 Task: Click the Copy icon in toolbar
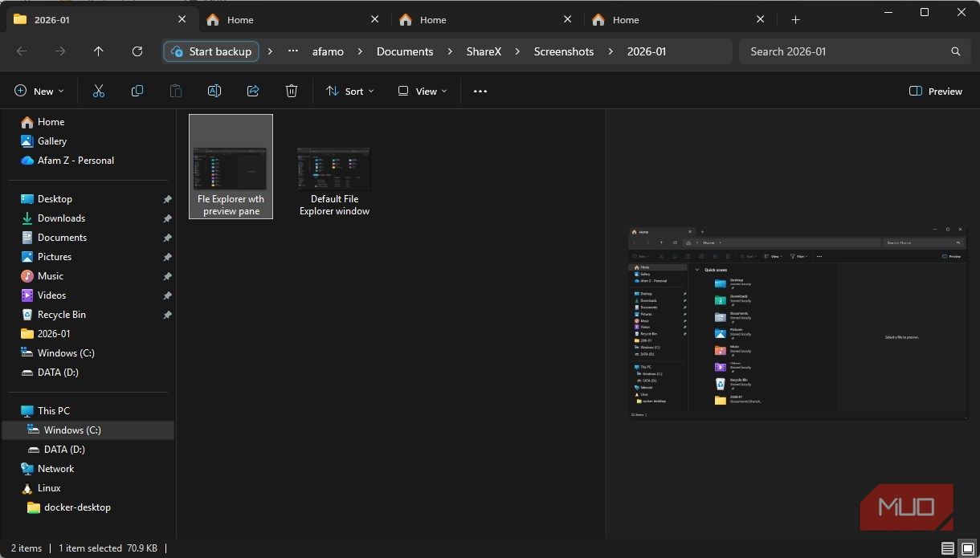pos(137,92)
